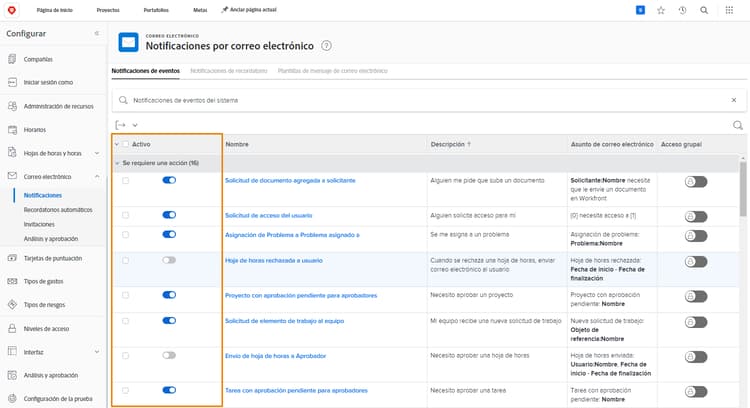Expand Hojas de horas y horas section

pyautogui.click(x=97, y=153)
